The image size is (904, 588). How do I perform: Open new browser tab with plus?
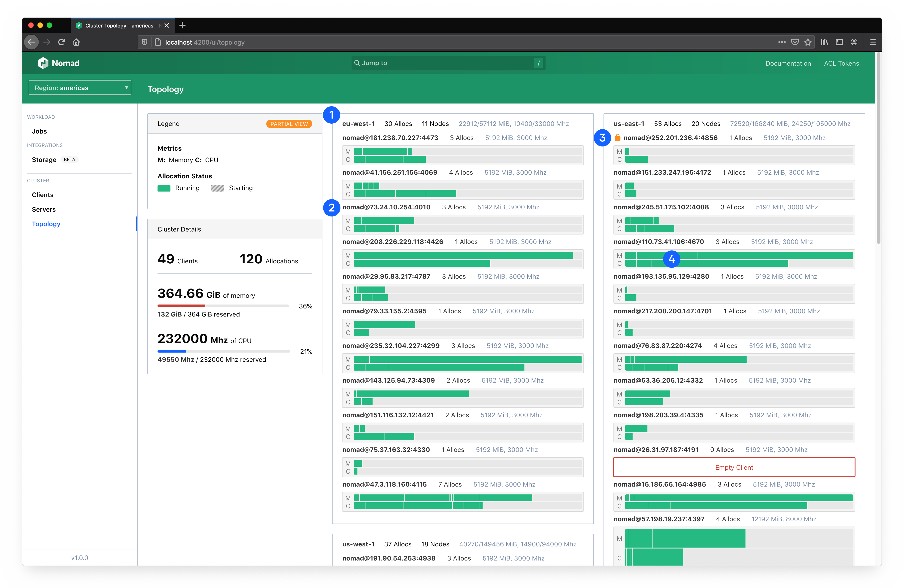tap(183, 25)
